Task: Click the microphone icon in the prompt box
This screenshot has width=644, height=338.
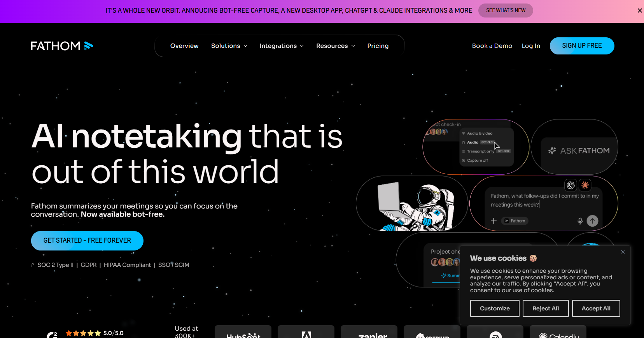Action: [x=580, y=221]
